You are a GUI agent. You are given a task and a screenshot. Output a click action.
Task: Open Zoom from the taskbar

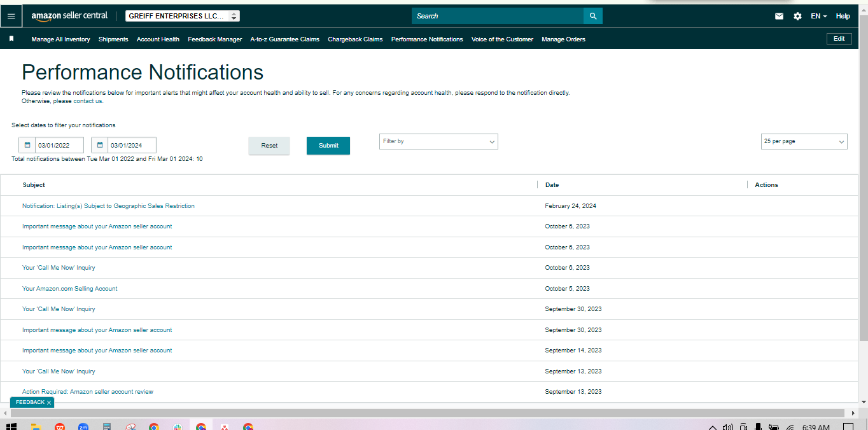pos(83,427)
